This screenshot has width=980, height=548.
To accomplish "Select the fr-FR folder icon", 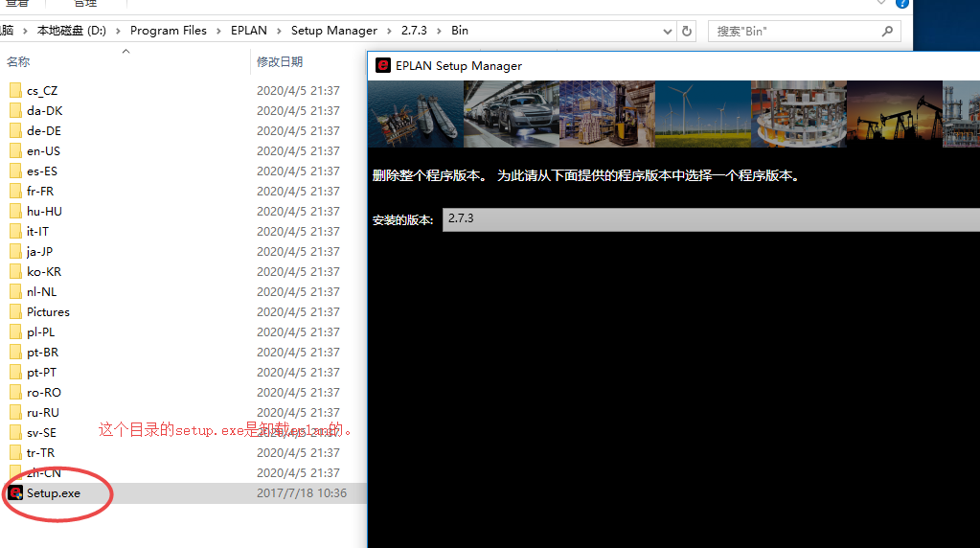I will [x=15, y=192].
